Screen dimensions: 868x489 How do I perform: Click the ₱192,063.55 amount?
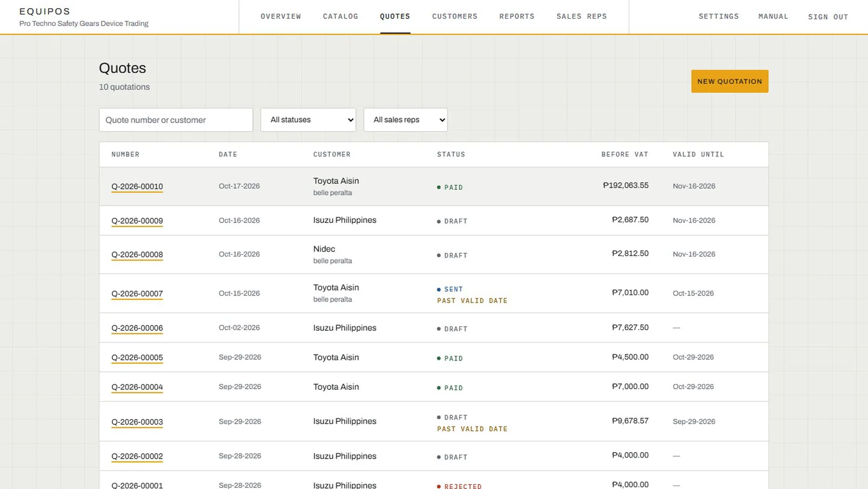[x=626, y=185]
